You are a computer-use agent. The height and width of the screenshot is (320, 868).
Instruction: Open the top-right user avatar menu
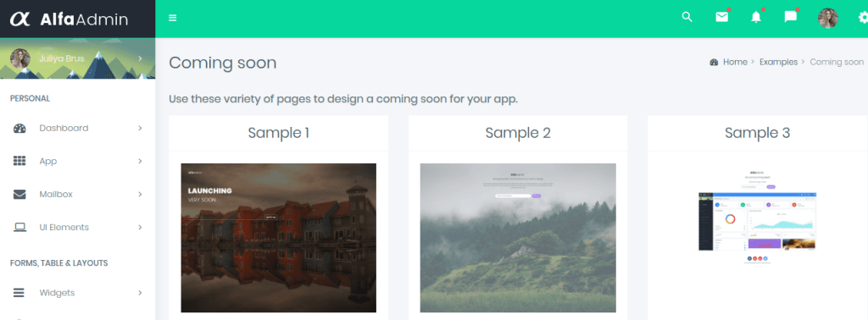(x=828, y=18)
